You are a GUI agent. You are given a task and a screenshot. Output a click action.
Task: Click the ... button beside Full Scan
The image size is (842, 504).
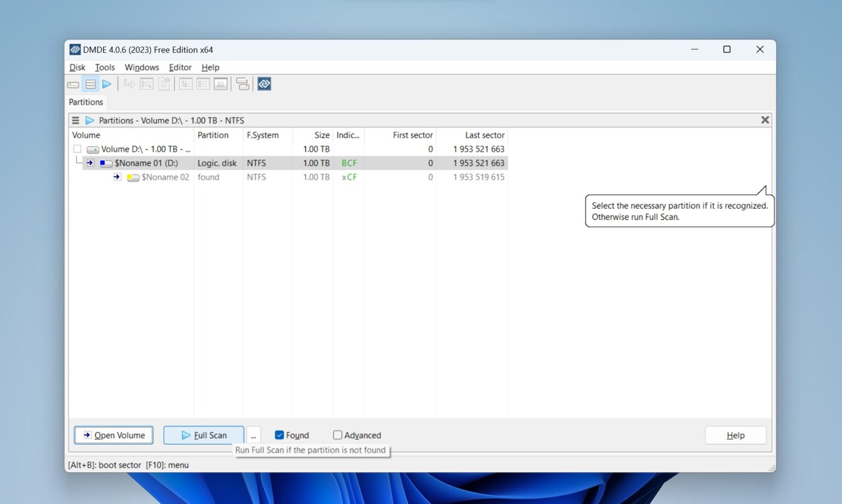253,435
